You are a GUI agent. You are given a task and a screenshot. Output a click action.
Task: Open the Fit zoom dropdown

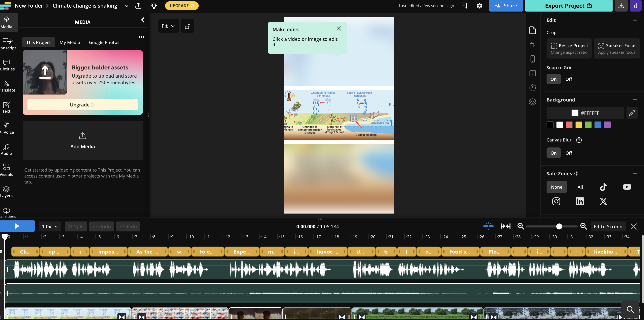(168, 25)
